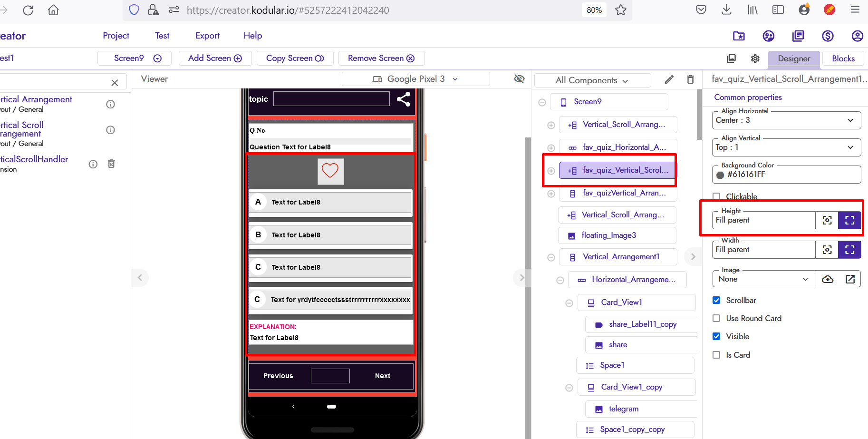Image resolution: width=868 pixels, height=439 pixels.
Task: Switch to the Blocks tab
Action: (x=843, y=59)
